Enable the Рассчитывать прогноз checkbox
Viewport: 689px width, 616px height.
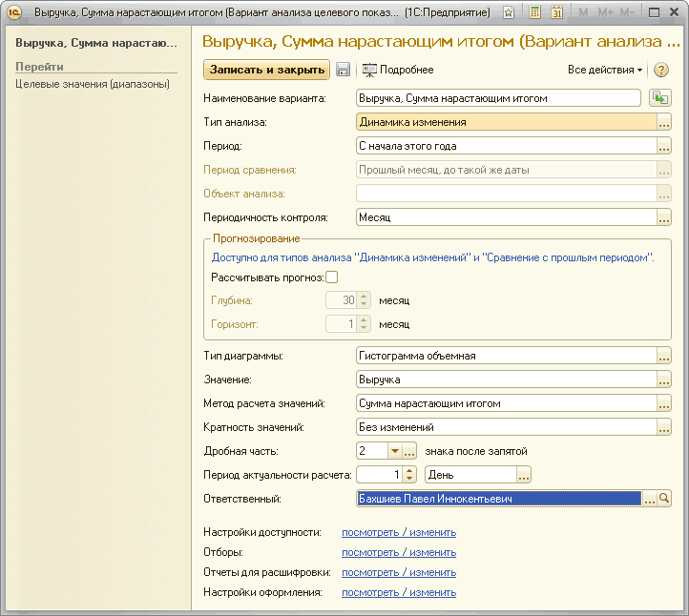pyautogui.click(x=332, y=277)
